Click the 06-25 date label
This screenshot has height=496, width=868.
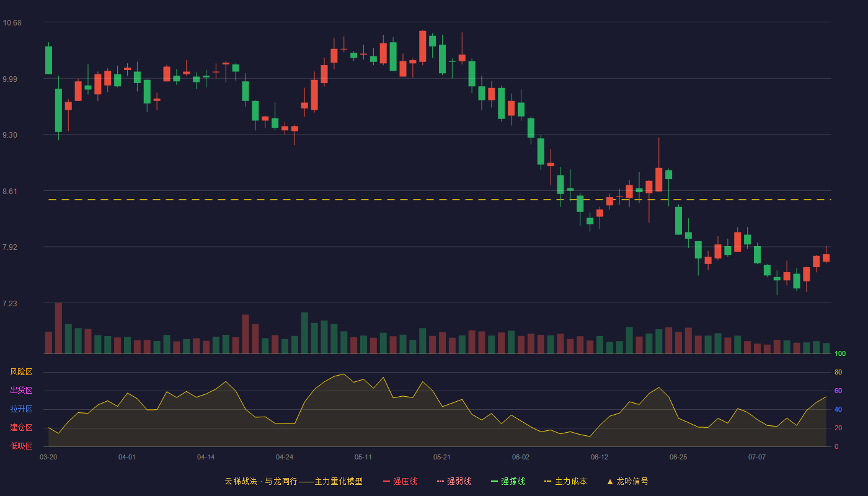coord(678,457)
